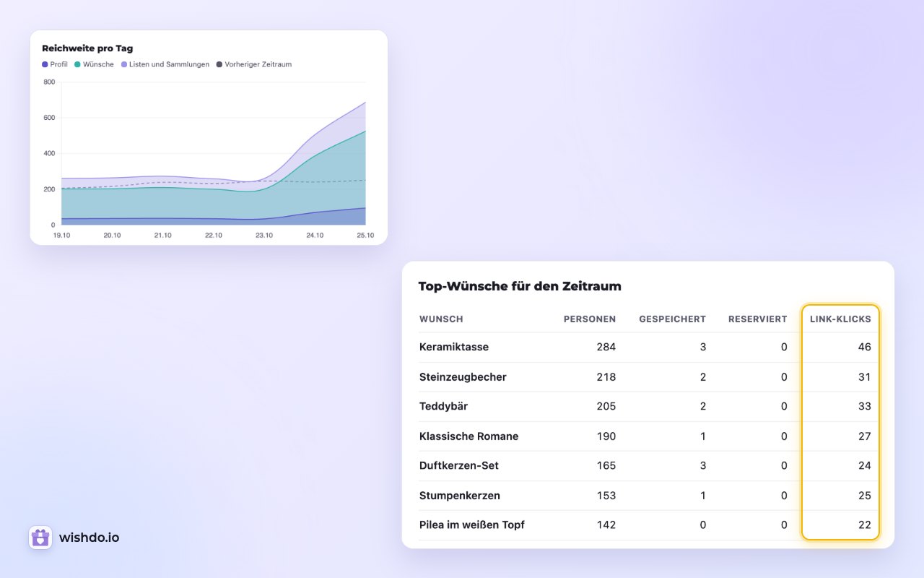This screenshot has width=924, height=578.
Task: Click the 25.10 date on the chart axis
Action: [x=365, y=236]
